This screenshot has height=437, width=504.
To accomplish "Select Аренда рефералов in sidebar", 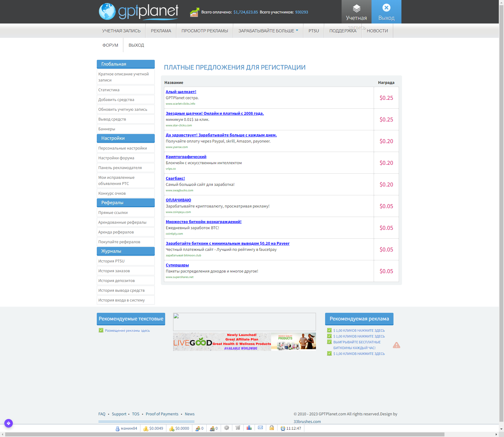I will (x=126, y=232).
